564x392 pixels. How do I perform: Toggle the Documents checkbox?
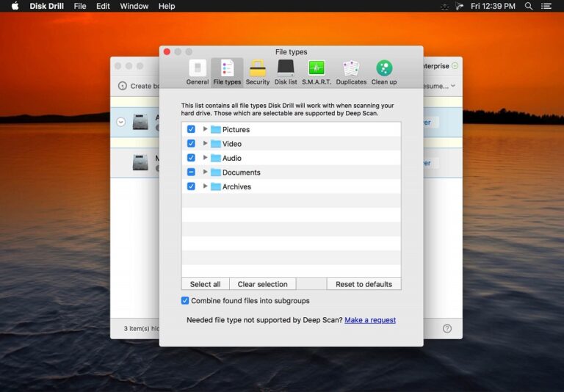click(191, 173)
